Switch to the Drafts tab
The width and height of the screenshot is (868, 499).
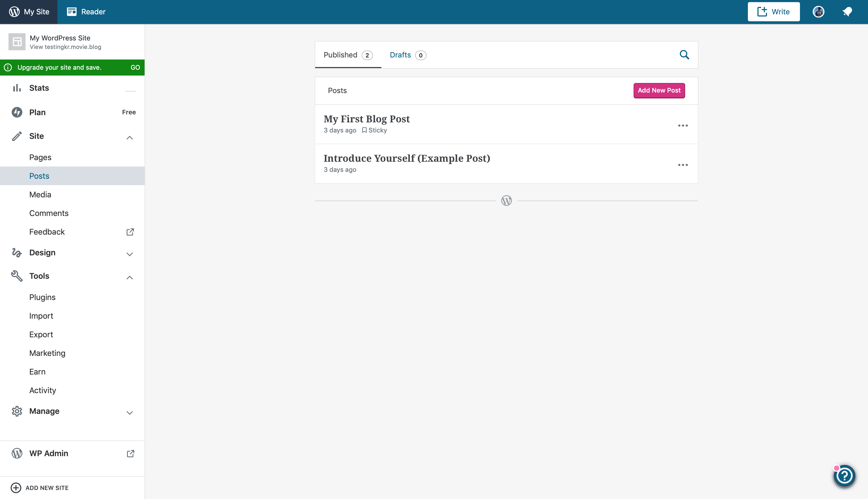pos(408,55)
